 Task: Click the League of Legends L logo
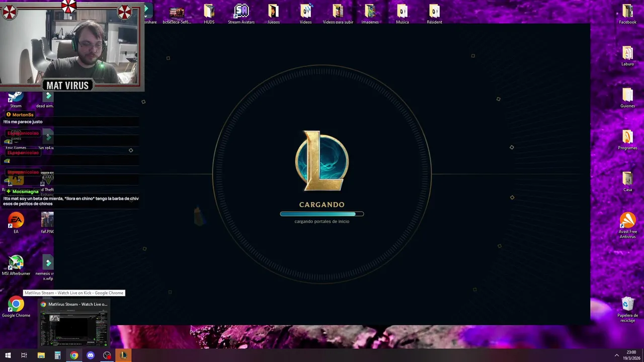pos(322,161)
